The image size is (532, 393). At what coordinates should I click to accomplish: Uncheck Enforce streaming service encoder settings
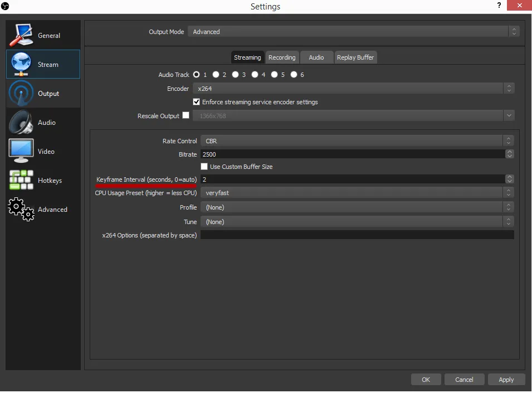[x=197, y=102]
